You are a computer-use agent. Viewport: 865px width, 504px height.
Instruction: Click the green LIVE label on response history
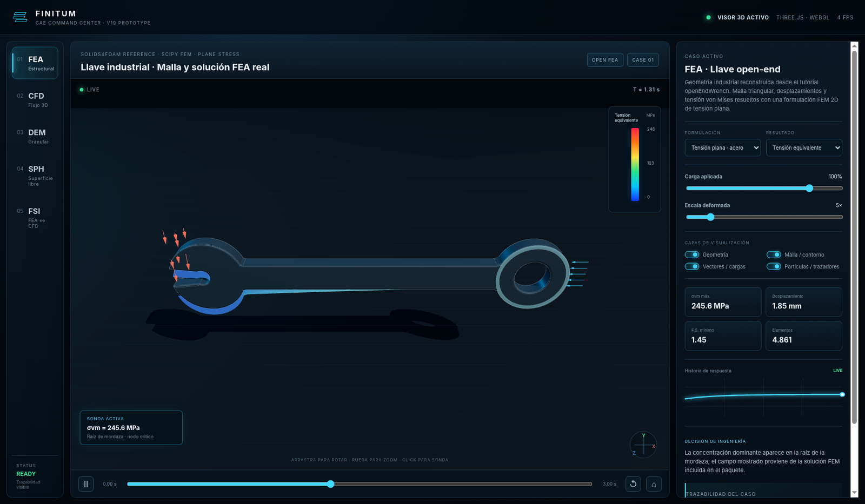click(x=837, y=371)
